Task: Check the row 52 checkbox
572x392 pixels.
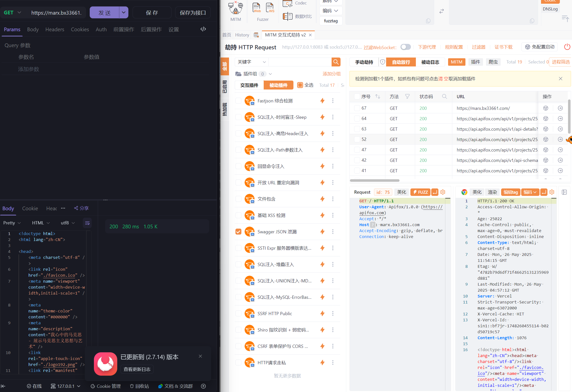Action: (357, 139)
